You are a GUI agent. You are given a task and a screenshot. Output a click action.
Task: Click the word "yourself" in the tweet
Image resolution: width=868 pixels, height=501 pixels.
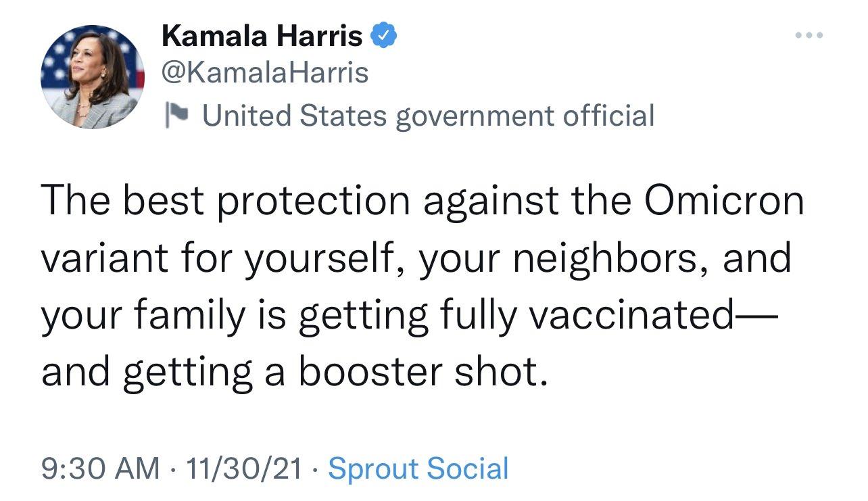click(x=323, y=258)
